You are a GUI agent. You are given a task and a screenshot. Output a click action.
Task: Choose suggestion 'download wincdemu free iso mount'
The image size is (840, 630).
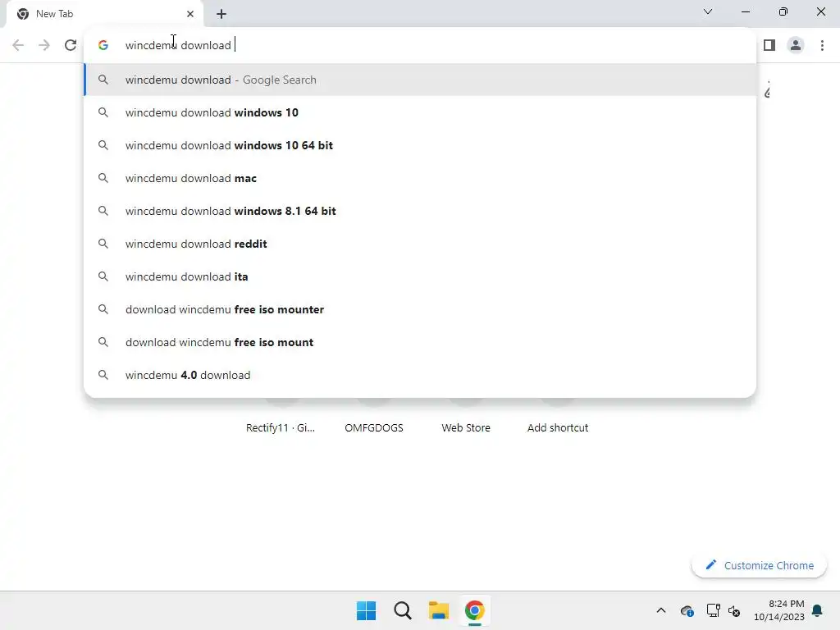420,342
